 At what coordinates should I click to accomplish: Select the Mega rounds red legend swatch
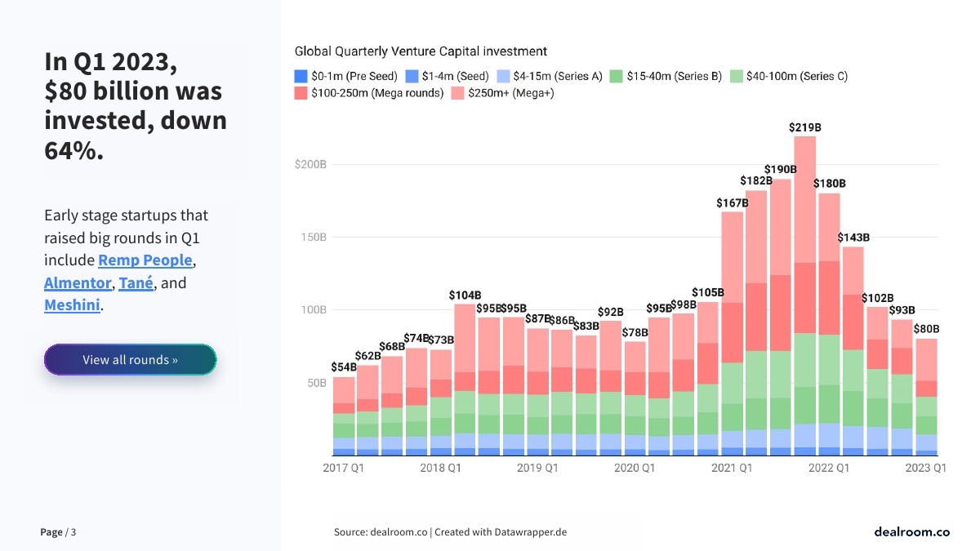pos(301,93)
